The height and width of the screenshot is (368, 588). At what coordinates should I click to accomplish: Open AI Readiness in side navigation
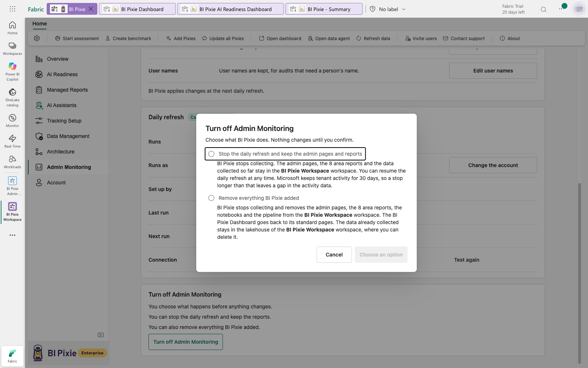(68, 74)
